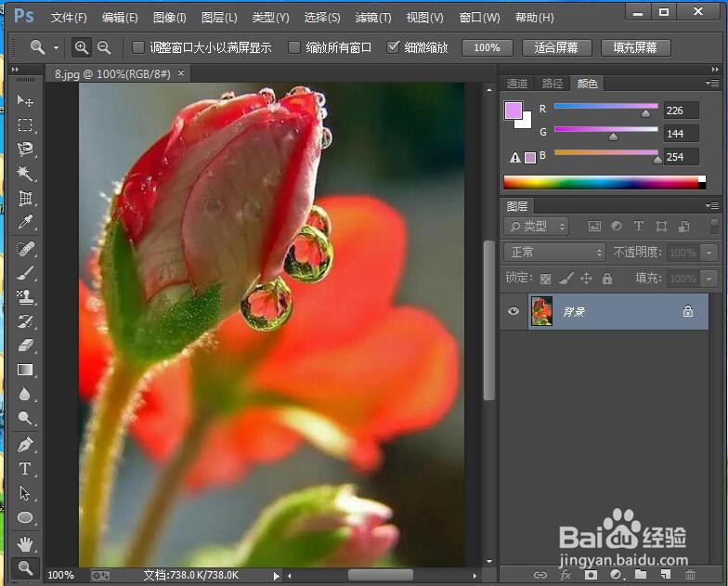The image size is (728, 586).
Task: Expand the collapsed toolbox arrows
Action: point(15,69)
